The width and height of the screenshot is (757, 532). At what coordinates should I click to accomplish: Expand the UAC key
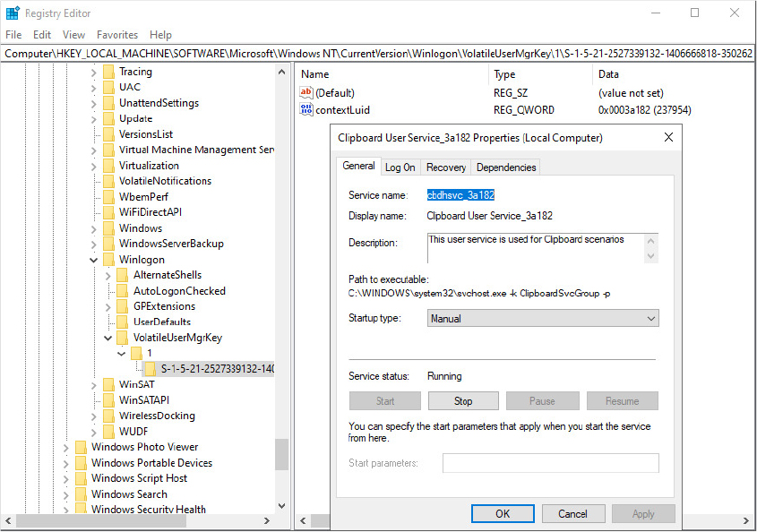pyautogui.click(x=94, y=88)
